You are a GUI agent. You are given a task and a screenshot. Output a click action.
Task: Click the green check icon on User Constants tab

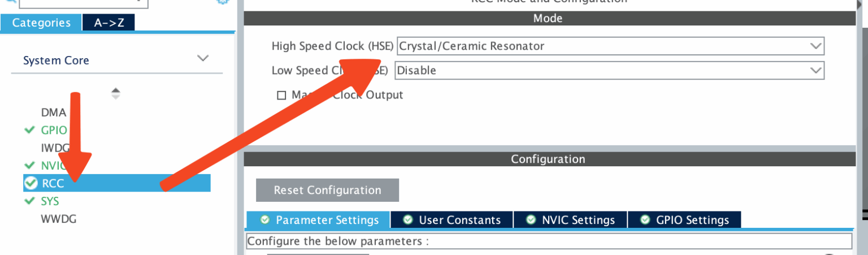coord(408,220)
